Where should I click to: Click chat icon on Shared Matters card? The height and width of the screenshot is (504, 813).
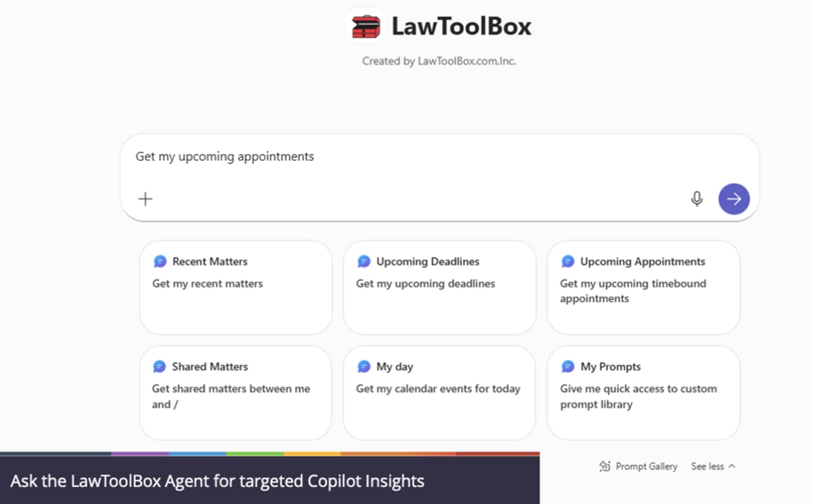pos(160,367)
